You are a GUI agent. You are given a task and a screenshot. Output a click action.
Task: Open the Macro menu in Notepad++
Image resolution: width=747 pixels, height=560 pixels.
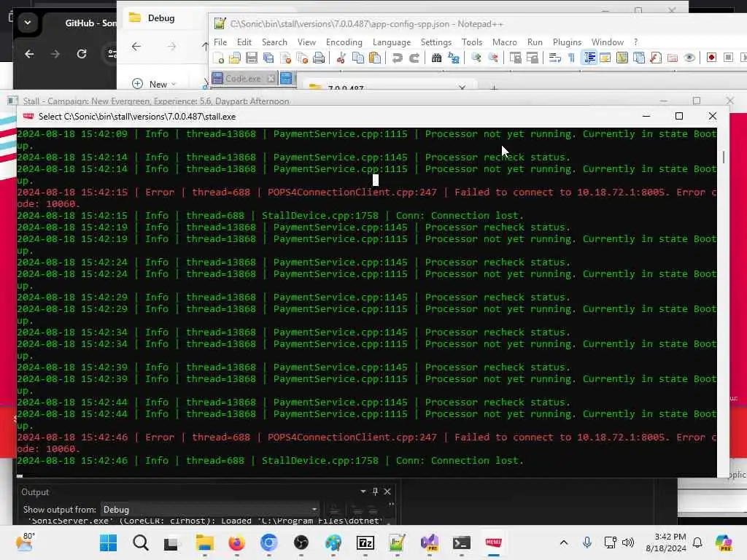tap(505, 42)
